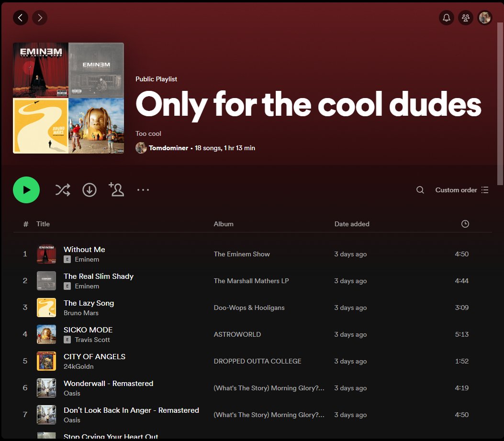Select The Real Slim Shady track
This screenshot has height=441, width=504.
pos(98,276)
